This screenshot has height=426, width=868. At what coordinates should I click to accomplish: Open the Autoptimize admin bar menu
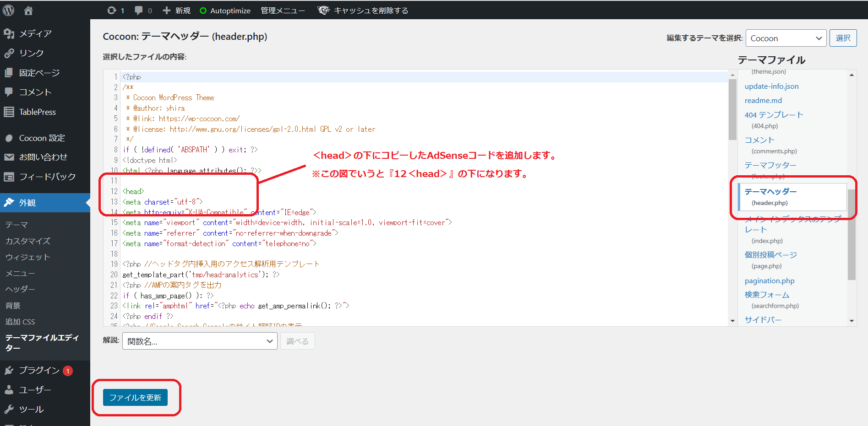point(225,11)
